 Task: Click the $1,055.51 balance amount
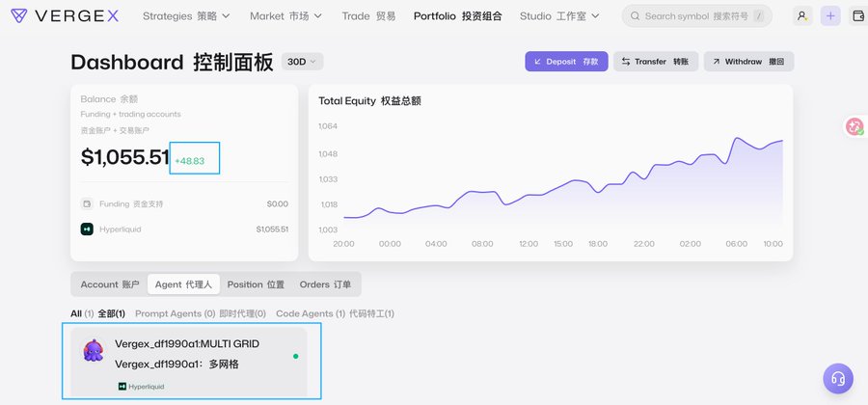[124, 157]
